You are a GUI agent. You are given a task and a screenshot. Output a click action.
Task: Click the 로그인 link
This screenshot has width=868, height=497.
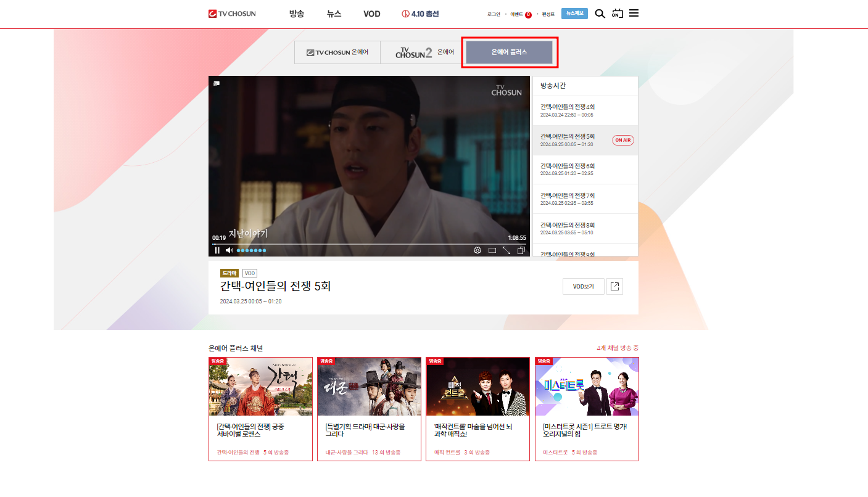coord(494,14)
